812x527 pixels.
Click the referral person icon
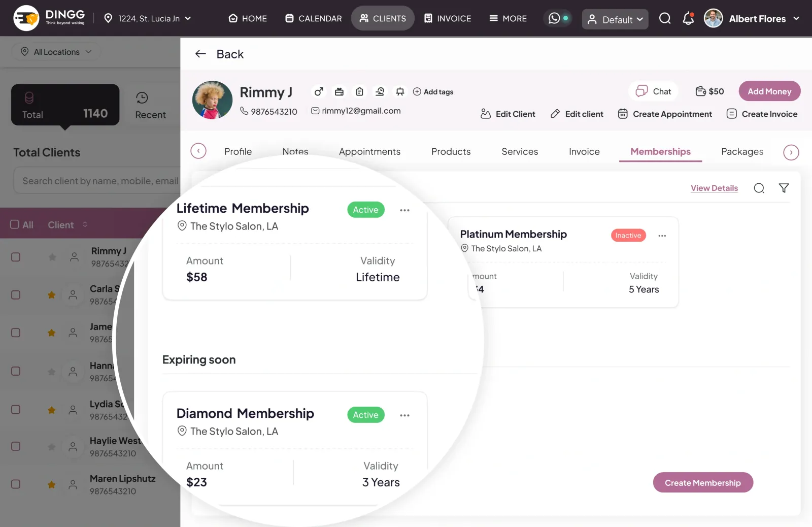(380, 91)
